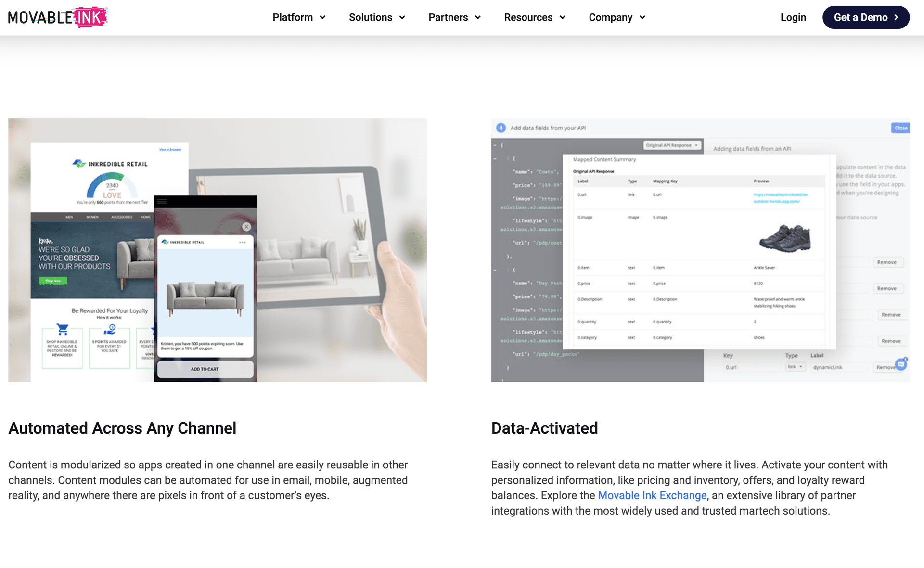Click the Original API Response dropdown
Image resolution: width=924 pixels, height=568 pixels.
click(672, 145)
